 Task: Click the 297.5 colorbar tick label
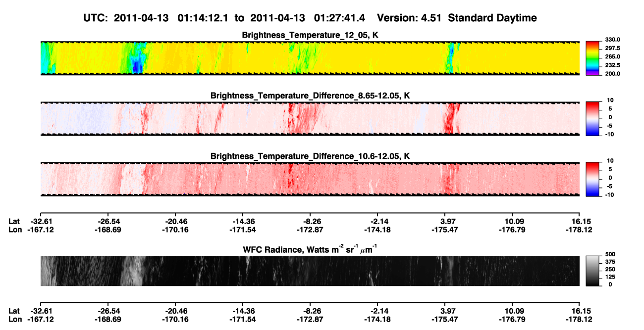(x=613, y=48)
